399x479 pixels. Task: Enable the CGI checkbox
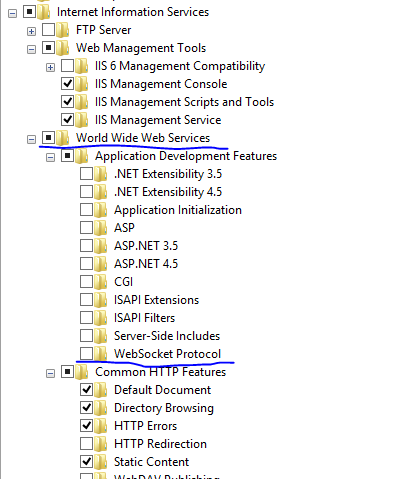tap(86, 282)
